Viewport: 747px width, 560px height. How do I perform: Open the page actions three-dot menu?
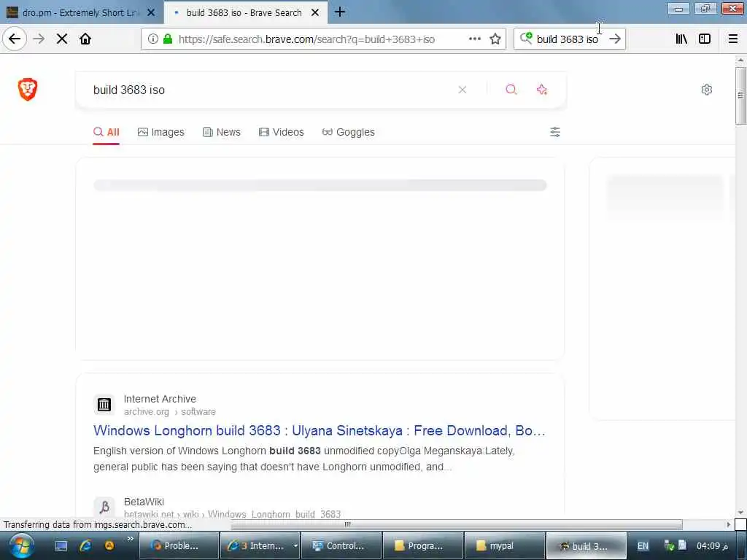pos(474,39)
